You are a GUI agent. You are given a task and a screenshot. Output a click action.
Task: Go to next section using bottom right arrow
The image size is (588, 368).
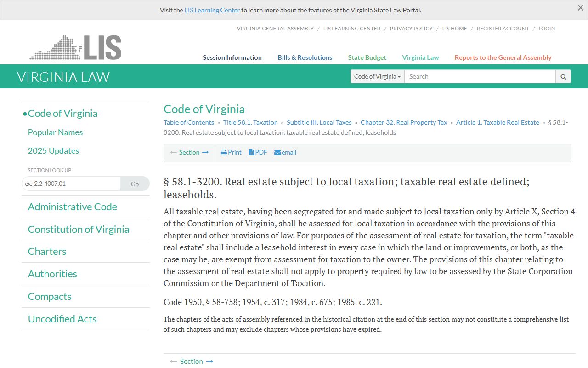(x=209, y=362)
